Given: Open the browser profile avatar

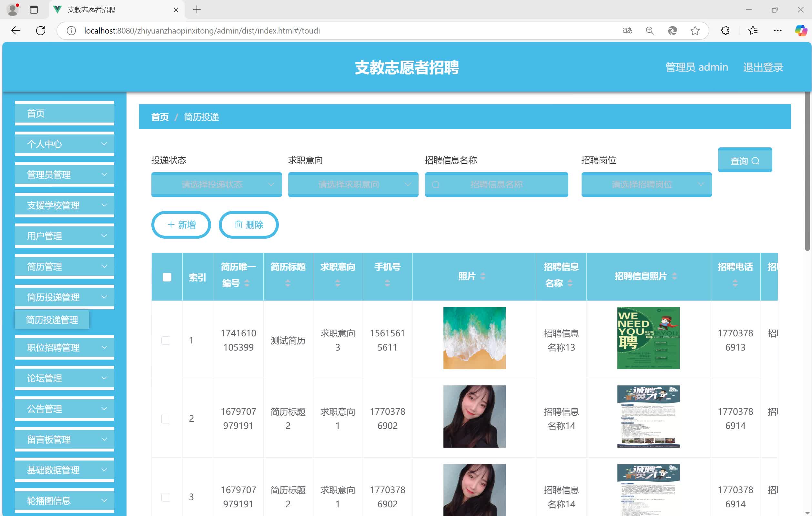Looking at the screenshot, I should pos(13,10).
